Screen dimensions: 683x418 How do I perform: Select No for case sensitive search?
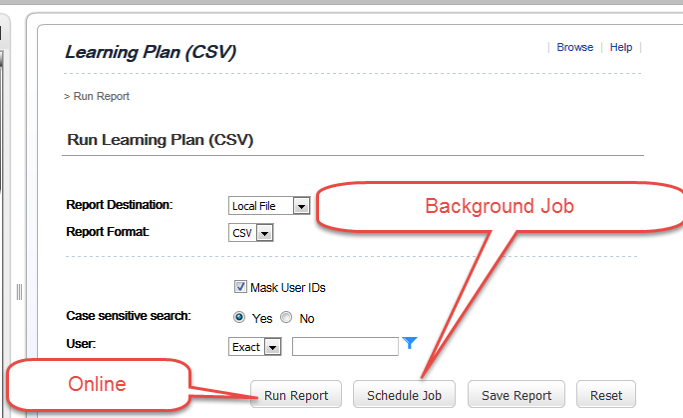(x=286, y=317)
